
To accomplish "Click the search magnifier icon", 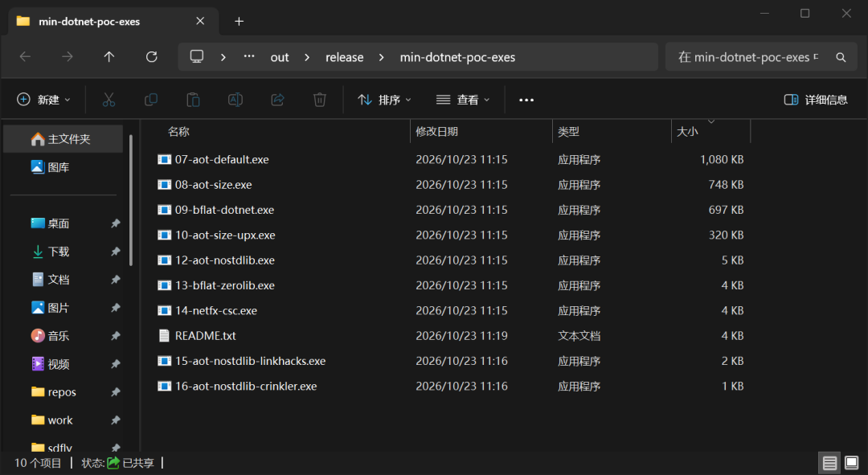I will point(841,57).
